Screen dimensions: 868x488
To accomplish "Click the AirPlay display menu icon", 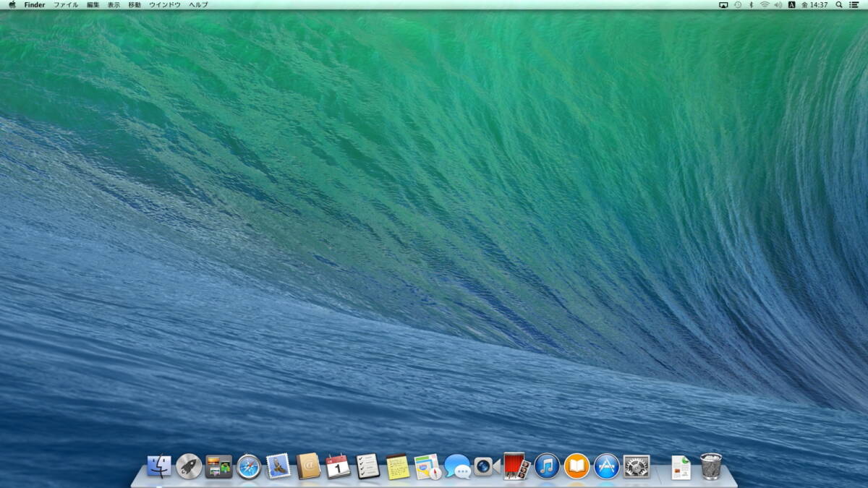I will 723,4.
